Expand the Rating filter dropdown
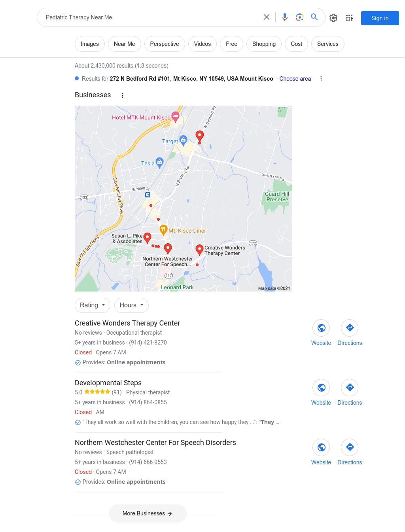The height and width of the screenshot is (532, 405). coord(93,305)
